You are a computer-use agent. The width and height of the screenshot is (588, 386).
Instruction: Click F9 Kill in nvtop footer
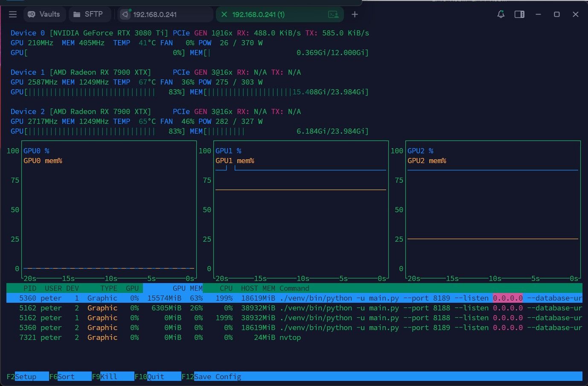[x=113, y=377]
